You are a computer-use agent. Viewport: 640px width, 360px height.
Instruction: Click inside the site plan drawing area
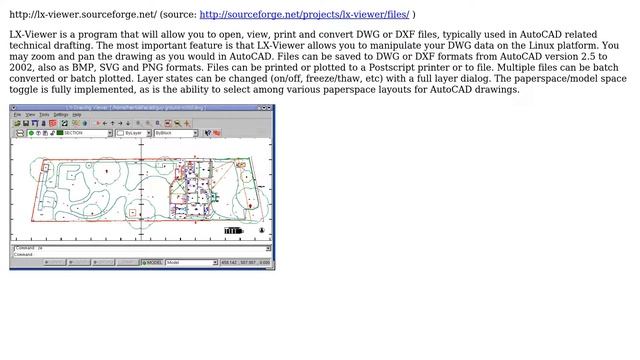[x=141, y=190]
